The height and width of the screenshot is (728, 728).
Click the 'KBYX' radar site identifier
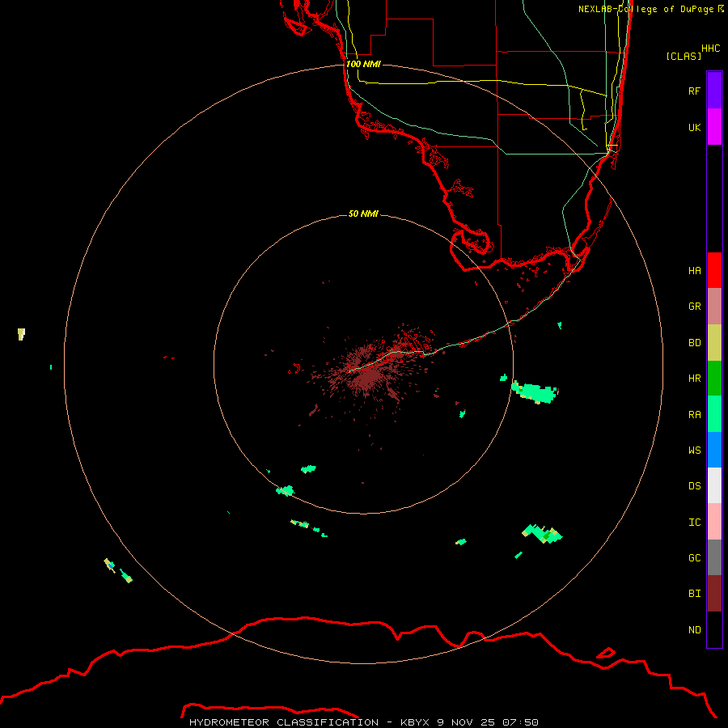coord(416,722)
